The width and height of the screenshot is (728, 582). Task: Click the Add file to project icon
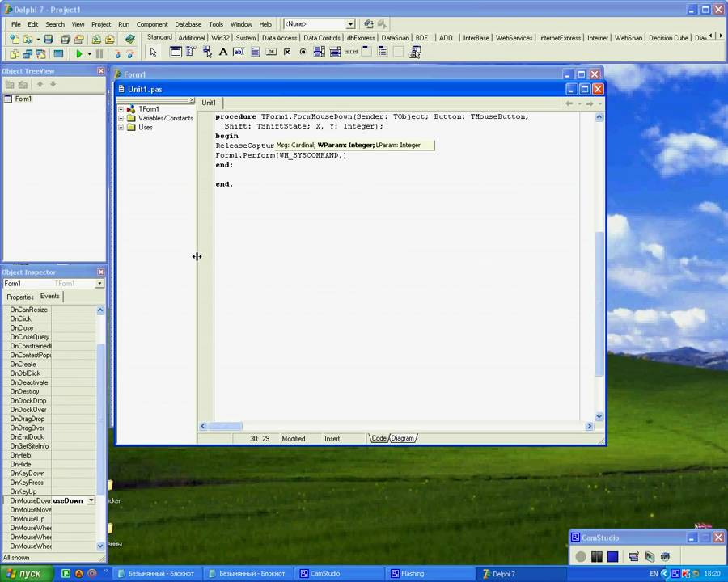pos(96,40)
